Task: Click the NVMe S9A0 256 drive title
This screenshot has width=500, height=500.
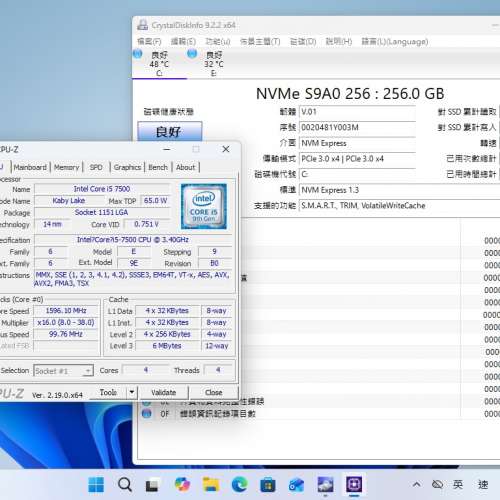Action: 350,94
